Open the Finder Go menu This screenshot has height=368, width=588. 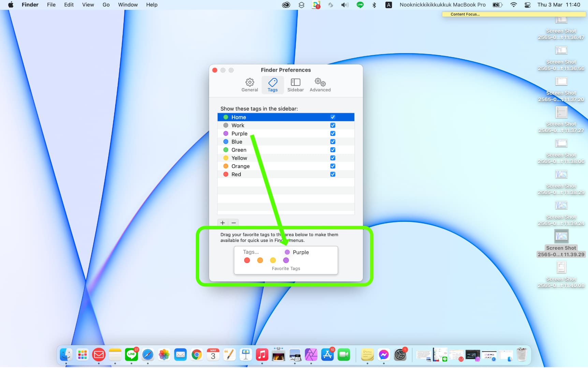pyautogui.click(x=106, y=5)
